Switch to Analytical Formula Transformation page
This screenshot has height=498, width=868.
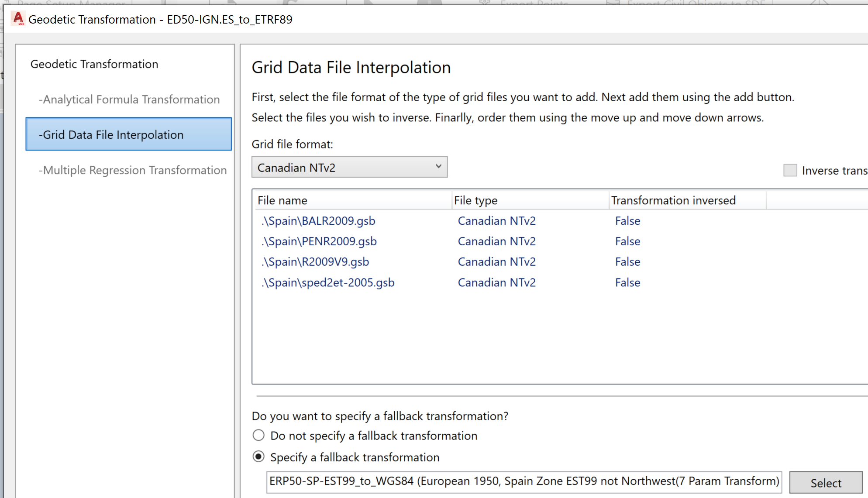point(129,99)
